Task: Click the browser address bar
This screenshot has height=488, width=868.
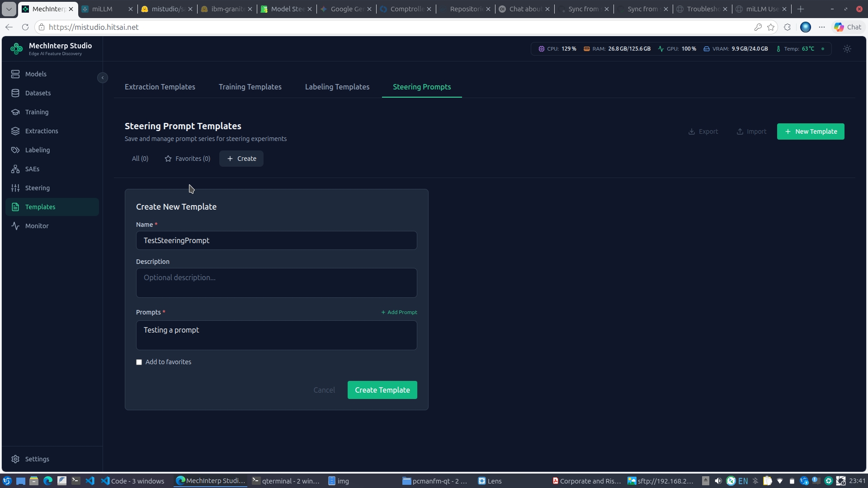Action: [398, 27]
